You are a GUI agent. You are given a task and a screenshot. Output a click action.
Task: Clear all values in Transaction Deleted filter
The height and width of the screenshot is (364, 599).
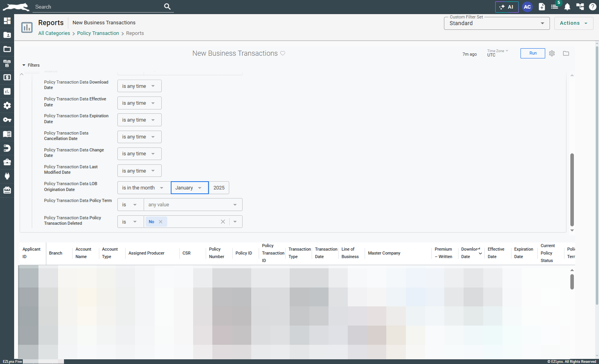(x=223, y=222)
